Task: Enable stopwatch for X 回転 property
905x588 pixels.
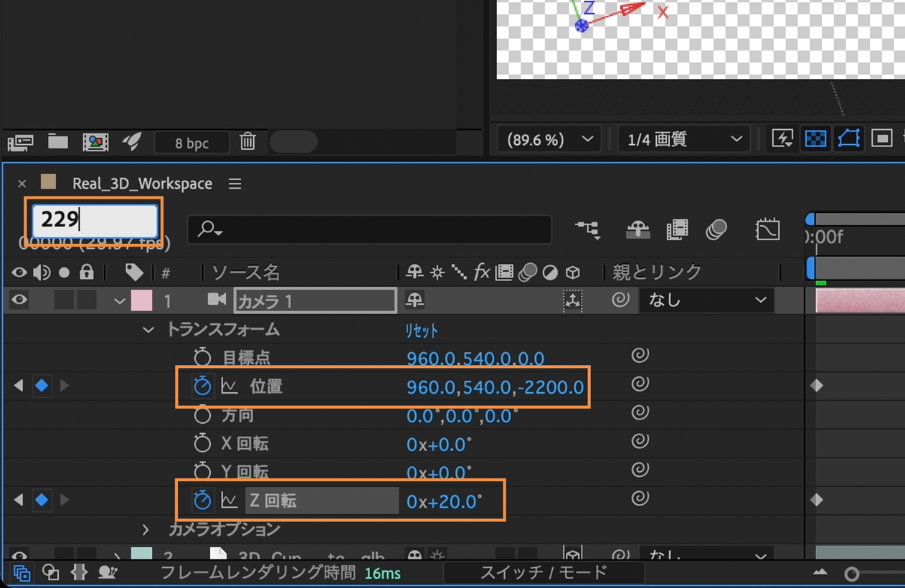Action: [x=202, y=443]
